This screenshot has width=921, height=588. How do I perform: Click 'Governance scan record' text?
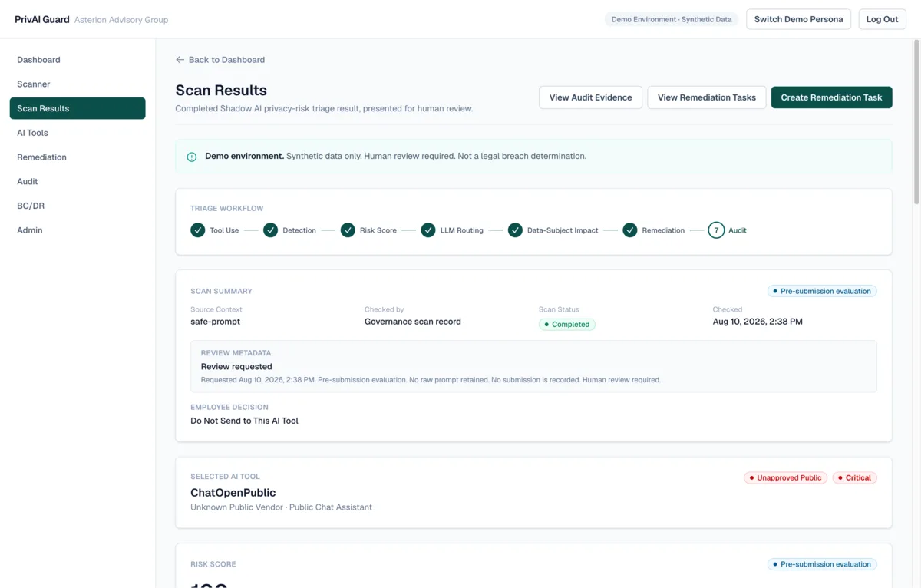coord(413,322)
